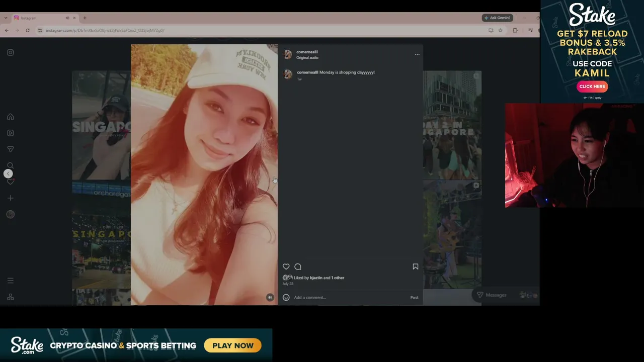
Task: Click the Stake 'CLICK HERE' button
Action: coord(592,86)
